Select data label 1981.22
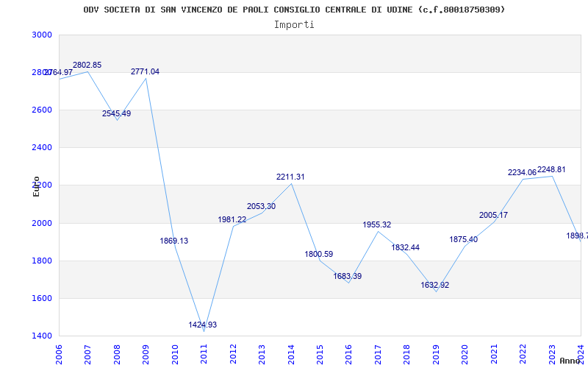Viewport: 588px width, 368px height. (232, 219)
